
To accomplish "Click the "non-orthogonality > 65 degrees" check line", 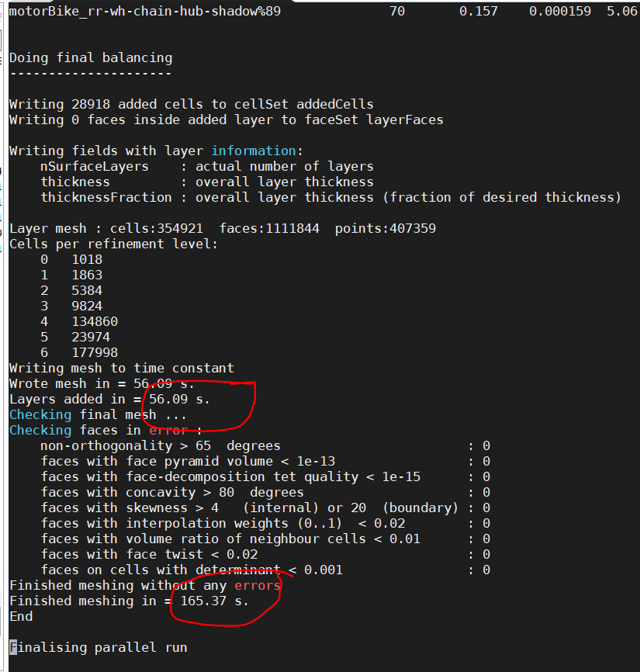I will (x=161, y=445).
